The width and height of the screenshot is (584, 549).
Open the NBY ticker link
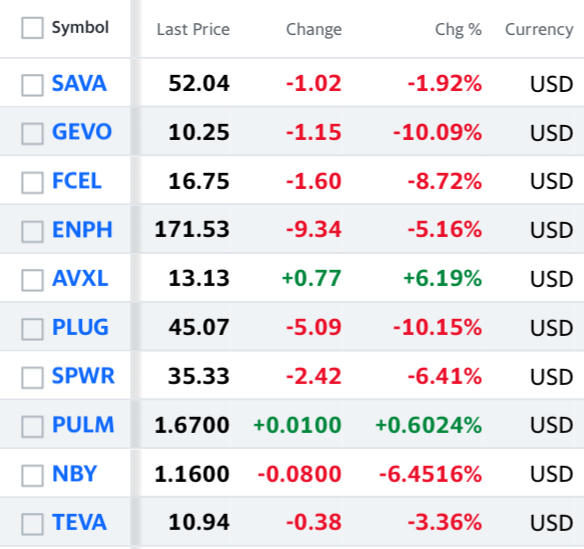pyautogui.click(x=74, y=473)
